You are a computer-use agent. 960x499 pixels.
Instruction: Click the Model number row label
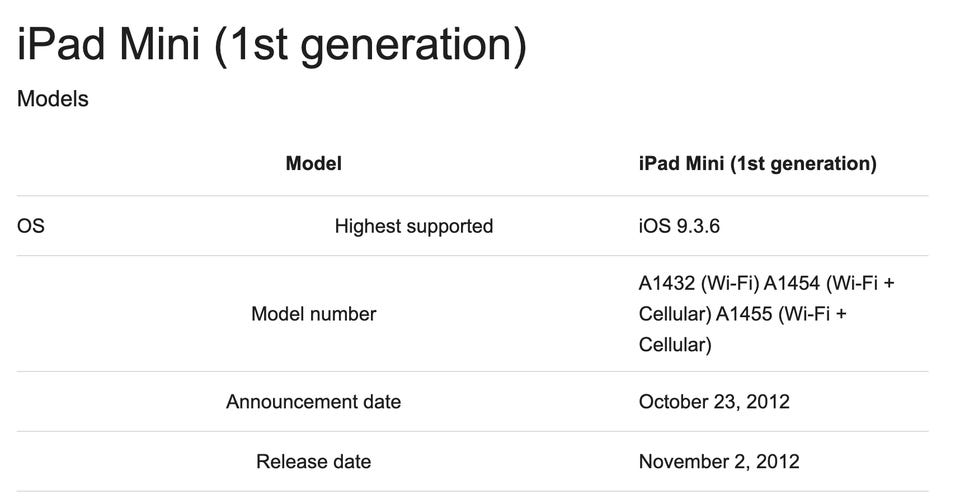pos(313,314)
